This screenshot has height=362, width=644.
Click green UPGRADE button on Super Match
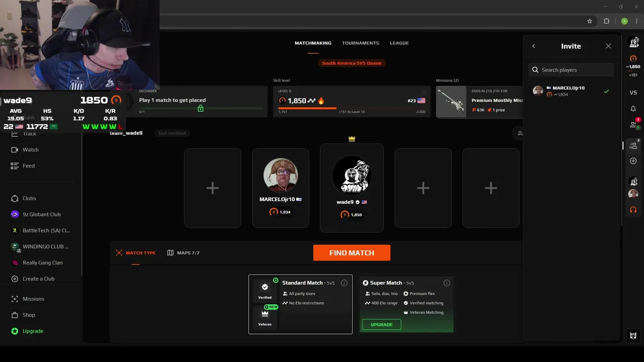pos(381,324)
